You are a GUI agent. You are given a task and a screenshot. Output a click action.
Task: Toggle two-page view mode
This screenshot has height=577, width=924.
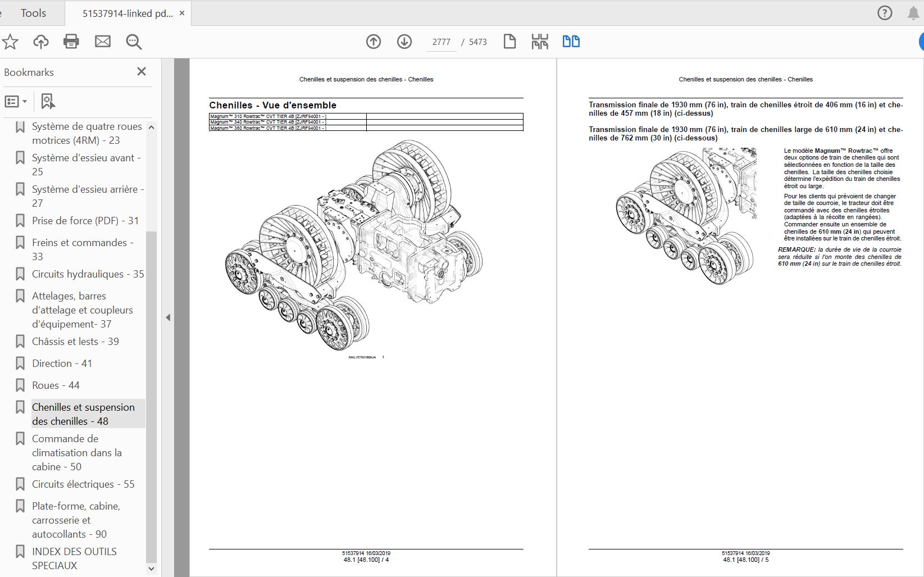[x=571, y=42]
